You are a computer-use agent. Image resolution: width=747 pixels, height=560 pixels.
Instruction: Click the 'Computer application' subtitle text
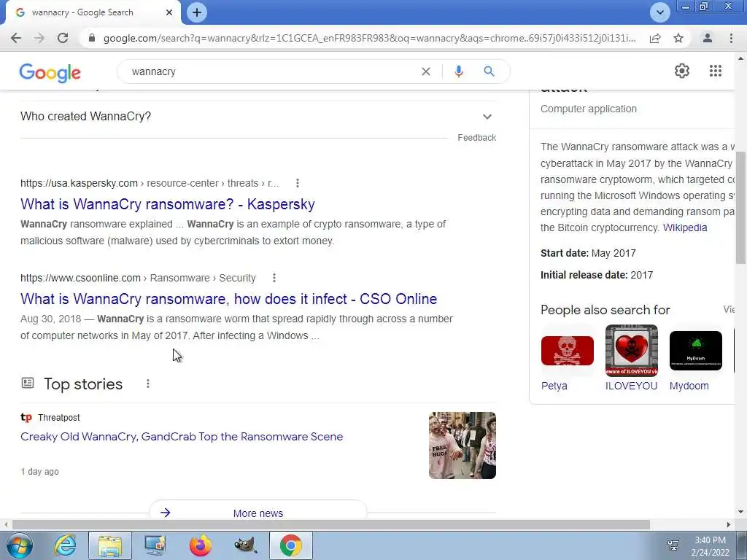point(589,109)
